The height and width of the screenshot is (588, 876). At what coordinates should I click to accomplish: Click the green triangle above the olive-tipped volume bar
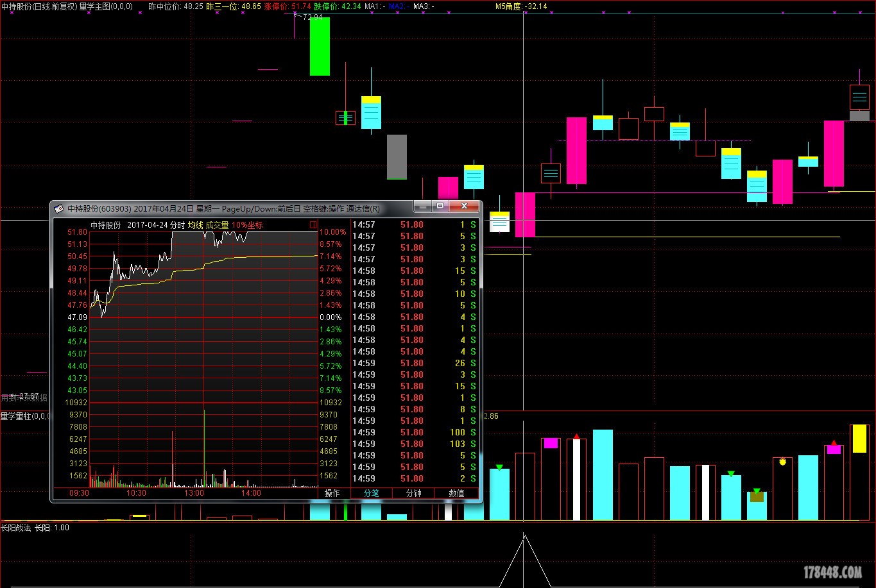point(757,492)
